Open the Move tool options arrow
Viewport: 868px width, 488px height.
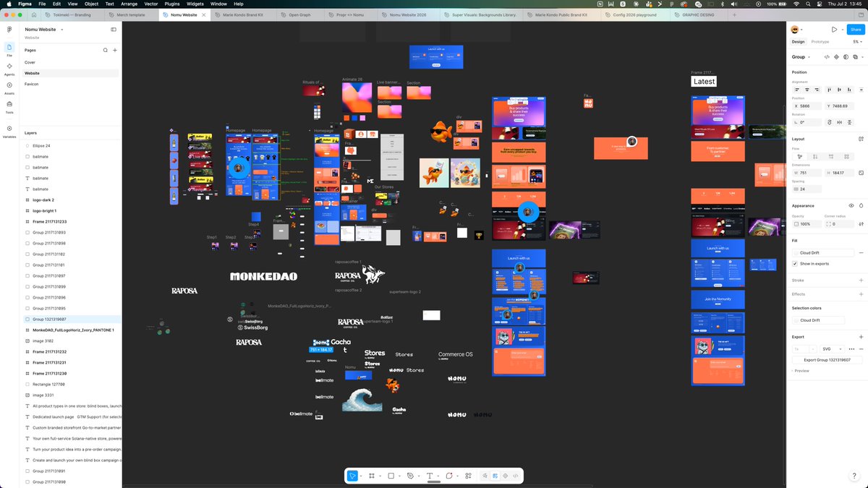(359, 476)
